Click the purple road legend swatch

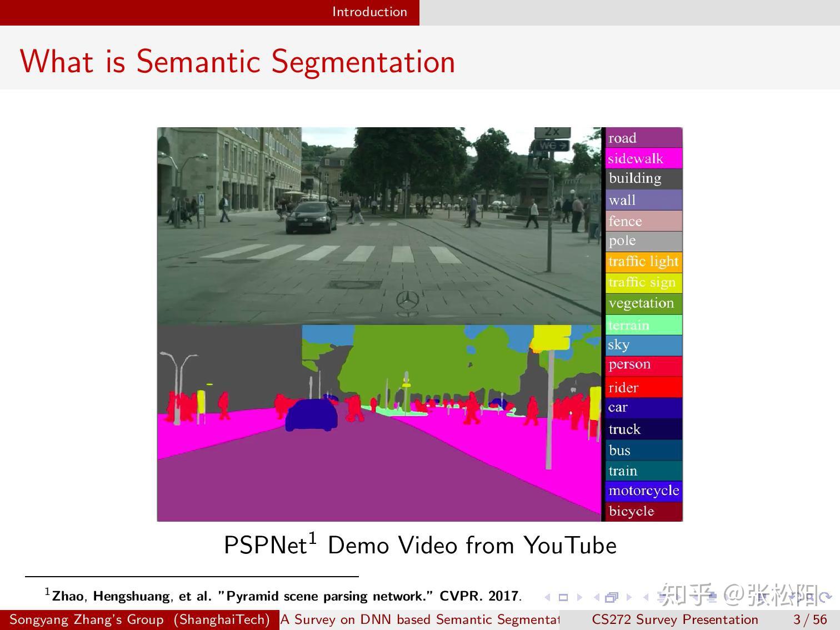(x=643, y=137)
